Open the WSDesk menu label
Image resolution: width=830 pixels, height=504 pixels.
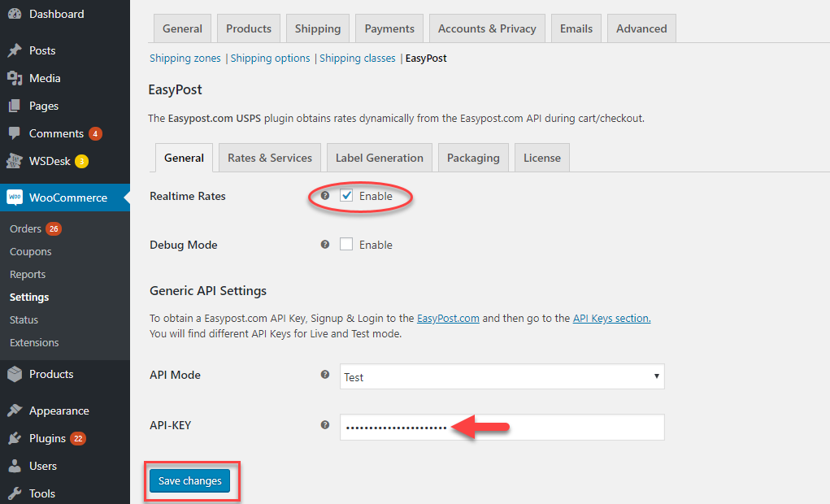click(50, 161)
